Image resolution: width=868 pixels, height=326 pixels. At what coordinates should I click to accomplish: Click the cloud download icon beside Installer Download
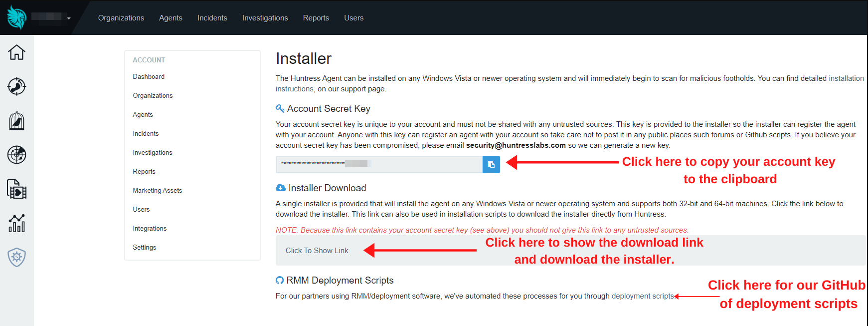point(281,188)
